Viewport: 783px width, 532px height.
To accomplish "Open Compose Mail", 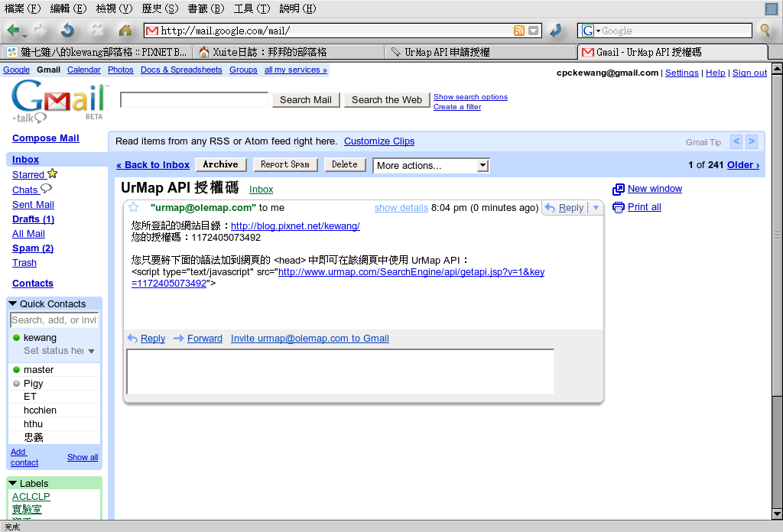I will pos(45,138).
